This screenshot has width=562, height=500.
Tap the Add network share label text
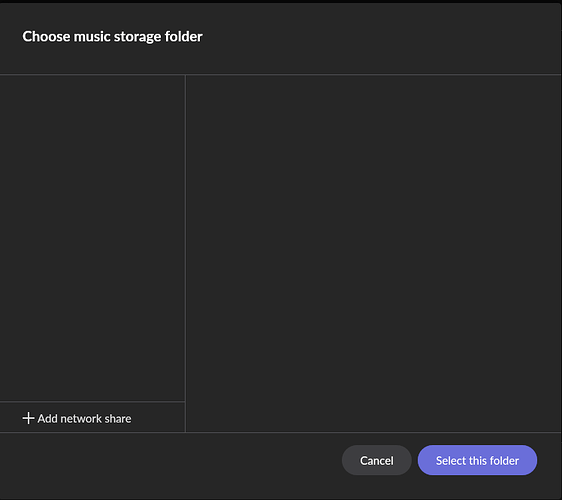point(84,419)
